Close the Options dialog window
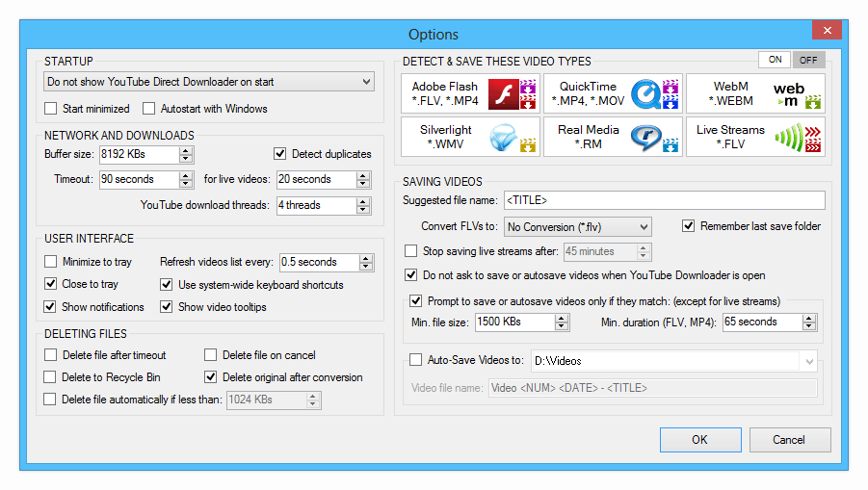The width and height of the screenshot is (868, 490). 827,32
